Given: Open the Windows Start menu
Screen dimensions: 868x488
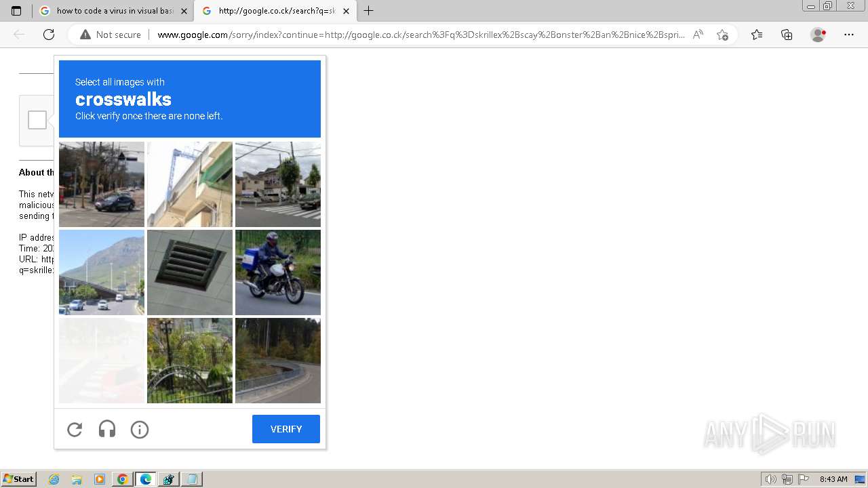Looking at the screenshot, I should pos(18,479).
